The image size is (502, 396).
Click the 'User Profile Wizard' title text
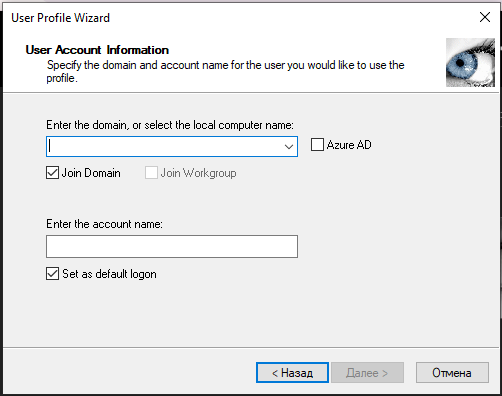point(60,18)
